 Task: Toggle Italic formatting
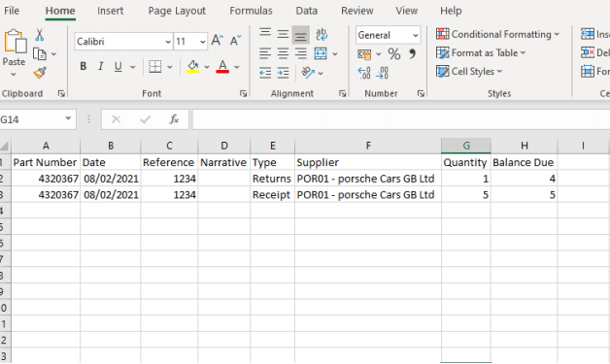click(x=101, y=67)
